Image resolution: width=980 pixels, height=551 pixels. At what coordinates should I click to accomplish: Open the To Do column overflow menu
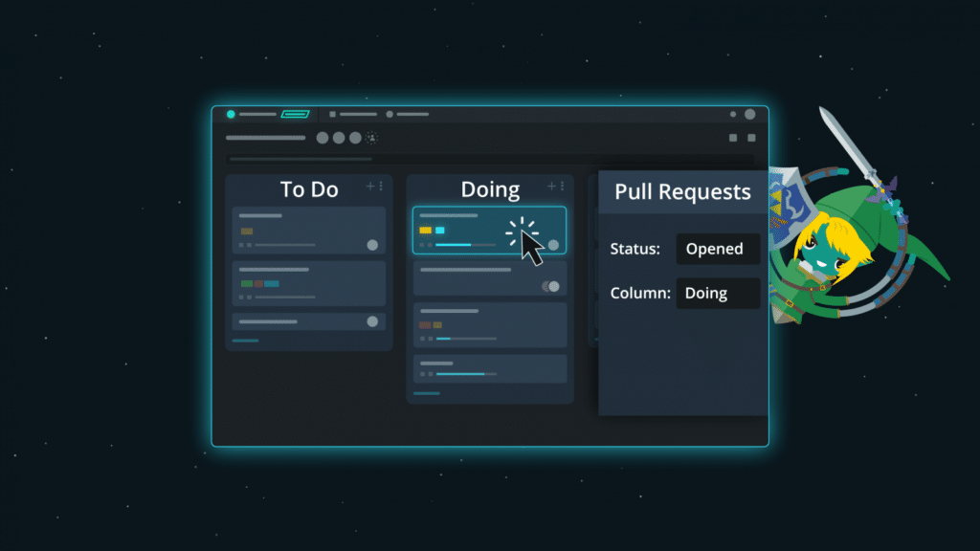click(x=381, y=186)
